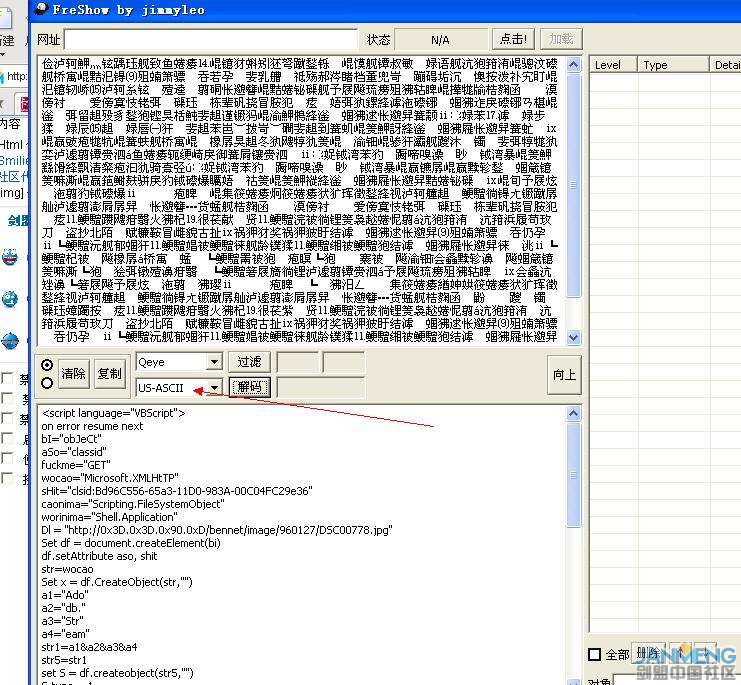Click the up-arrow button beside 删除
Viewport: 741px width, 685px height.
pyautogui.click(x=680, y=653)
